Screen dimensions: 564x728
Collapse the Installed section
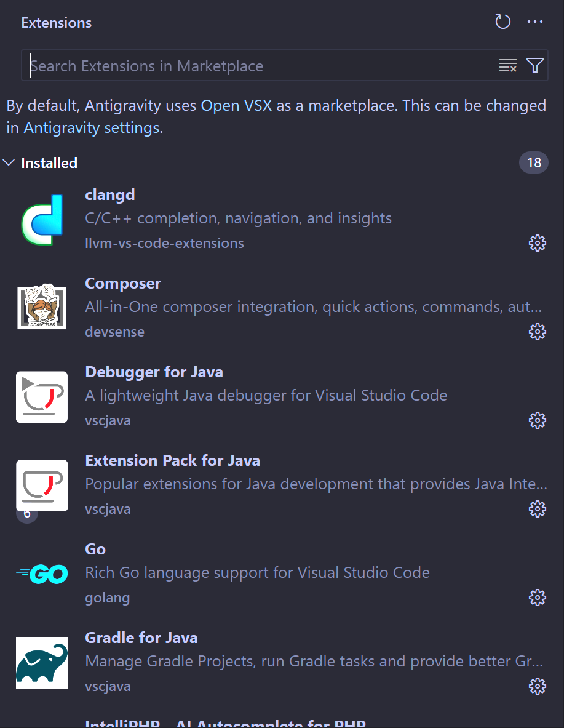tap(9, 163)
